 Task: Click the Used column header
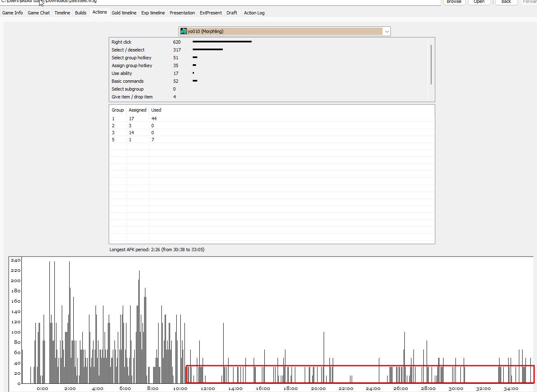pos(156,110)
